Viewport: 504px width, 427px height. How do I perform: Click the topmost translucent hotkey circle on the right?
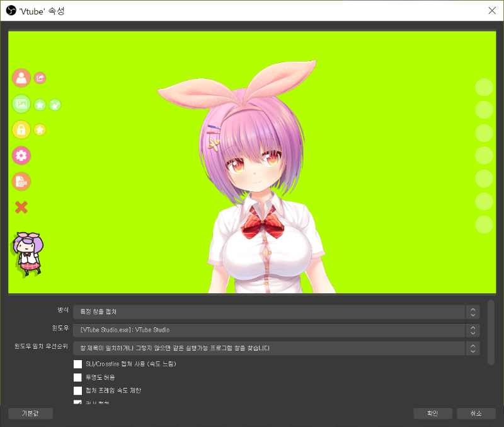click(x=484, y=87)
